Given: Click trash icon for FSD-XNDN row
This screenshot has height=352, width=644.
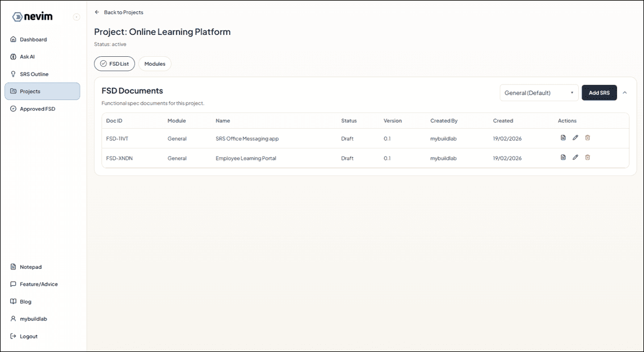Looking at the screenshot, I should (x=588, y=157).
